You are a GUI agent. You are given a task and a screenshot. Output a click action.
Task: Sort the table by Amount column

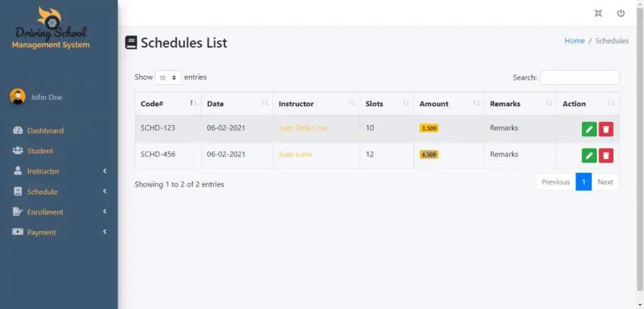(449, 104)
